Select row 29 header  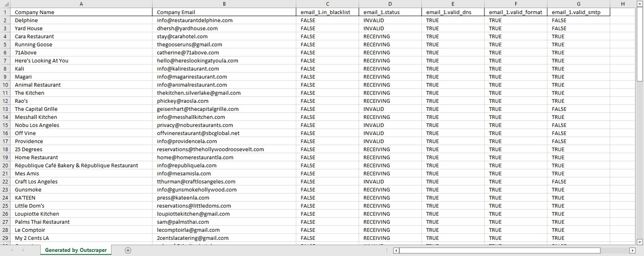point(6,238)
